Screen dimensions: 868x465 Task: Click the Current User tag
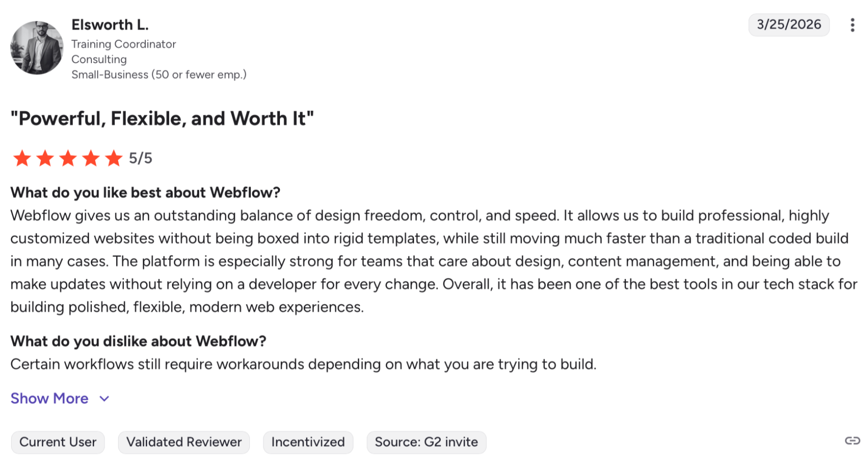point(58,442)
